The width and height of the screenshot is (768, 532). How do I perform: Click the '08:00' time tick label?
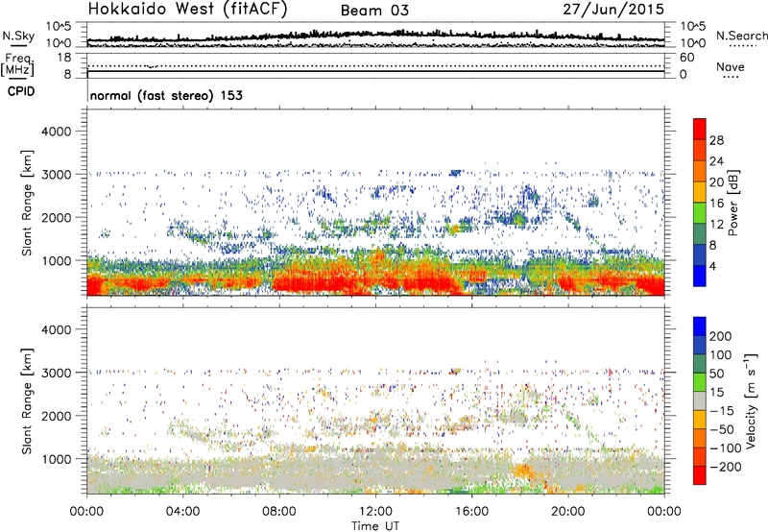click(x=279, y=512)
